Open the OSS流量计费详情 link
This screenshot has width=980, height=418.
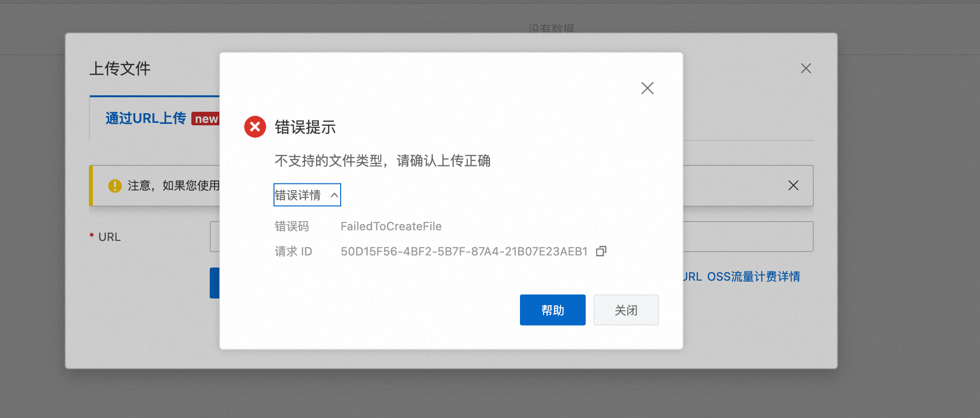[753, 277]
